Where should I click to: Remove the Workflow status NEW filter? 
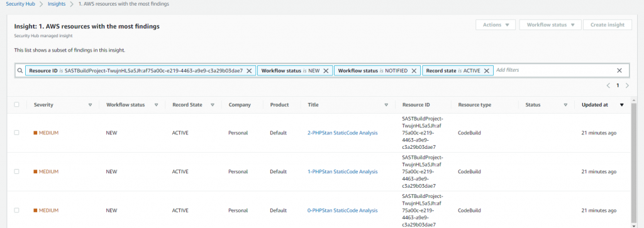tap(326, 70)
